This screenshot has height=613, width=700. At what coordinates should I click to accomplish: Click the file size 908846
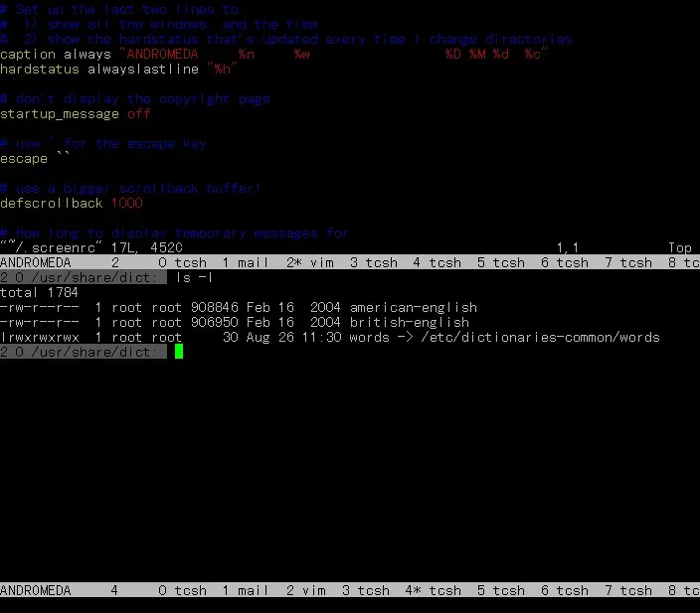(215, 307)
